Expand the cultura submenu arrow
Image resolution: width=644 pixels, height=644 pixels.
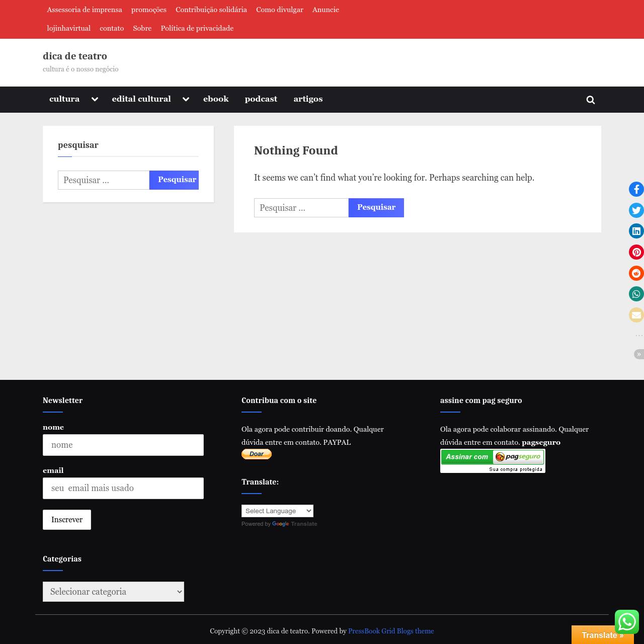tap(95, 100)
